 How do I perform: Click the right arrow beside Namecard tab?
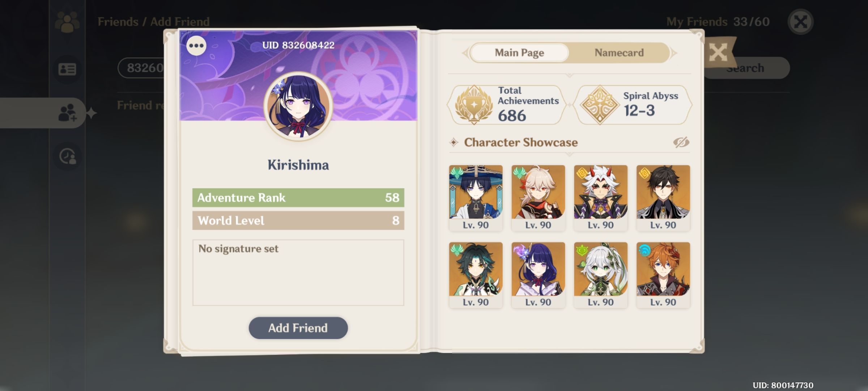coord(673,53)
